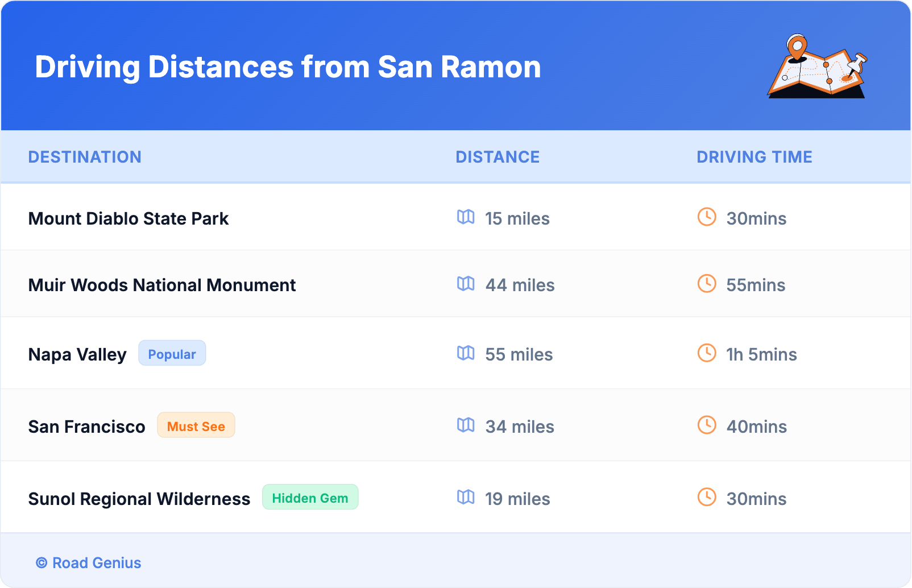Select the Popular badge next to Napa Valley
The width and height of the screenshot is (912, 588).
click(x=172, y=354)
